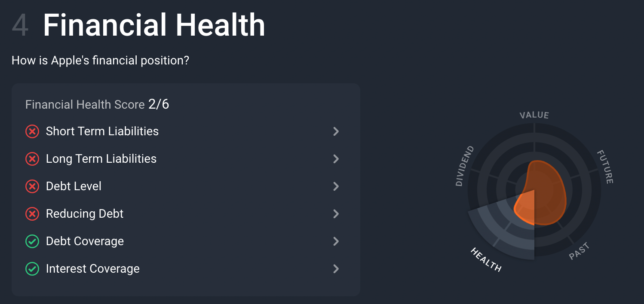This screenshot has height=304, width=644.
Task: Open Debt Coverage details arrow
Action: pos(336,241)
